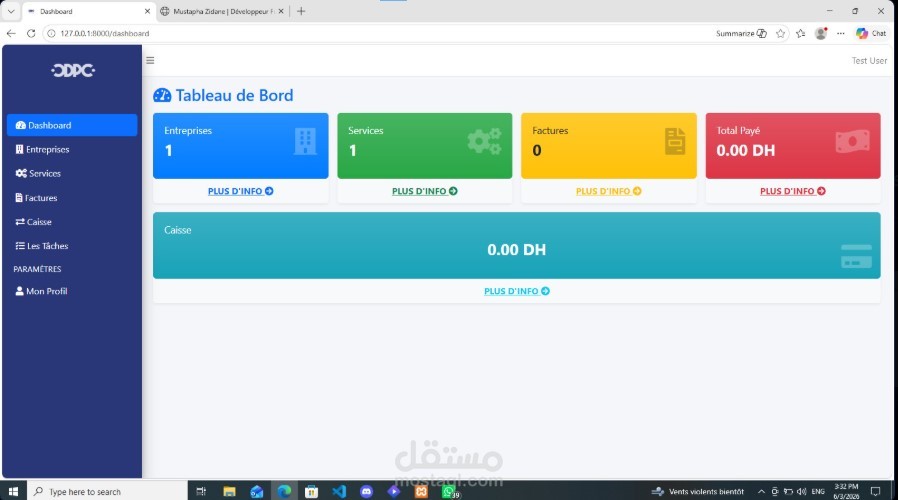Show hidden system tray icons
The image size is (898, 500).
coord(761,491)
